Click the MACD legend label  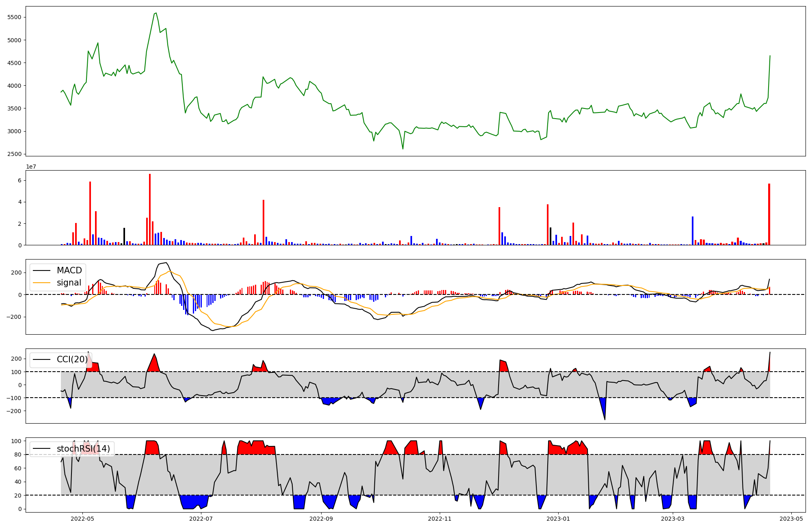[x=69, y=270]
